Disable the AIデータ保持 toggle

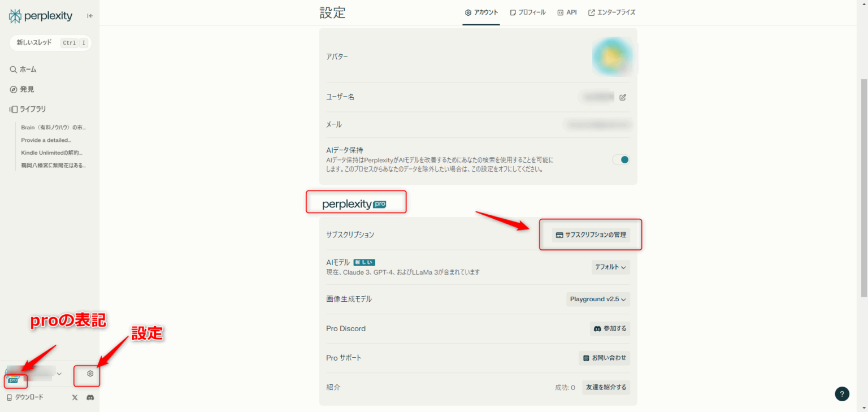(x=620, y=160)
